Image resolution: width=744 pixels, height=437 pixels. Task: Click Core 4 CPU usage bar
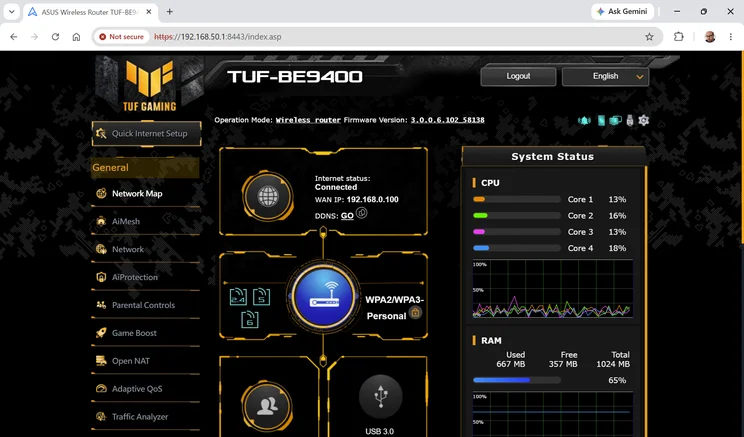pyautogui.click(x=517, y=248)
